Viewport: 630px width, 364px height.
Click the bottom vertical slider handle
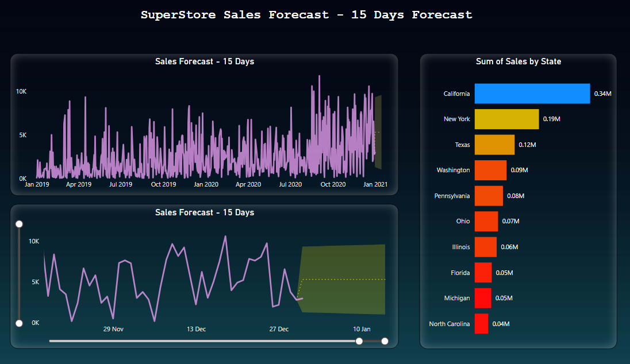click(x=19, y=323)
